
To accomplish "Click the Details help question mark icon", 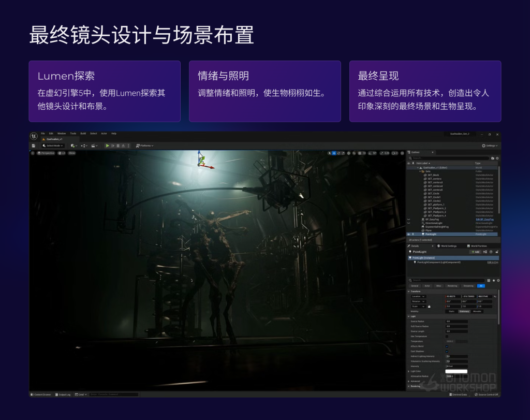I will click(491, 252).
